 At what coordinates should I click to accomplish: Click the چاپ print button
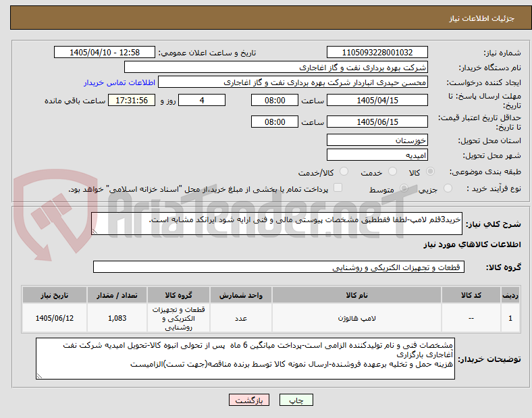point(296,400)
